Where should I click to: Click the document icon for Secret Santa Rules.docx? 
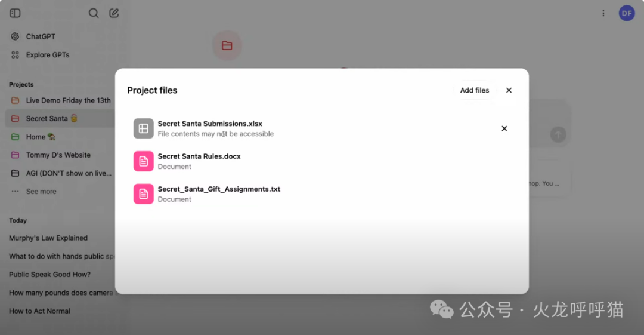tap(143, 161)
